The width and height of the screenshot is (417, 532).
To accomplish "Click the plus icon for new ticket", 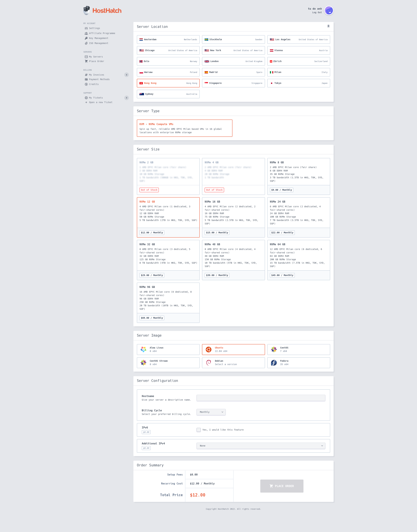I will (86, 102).
